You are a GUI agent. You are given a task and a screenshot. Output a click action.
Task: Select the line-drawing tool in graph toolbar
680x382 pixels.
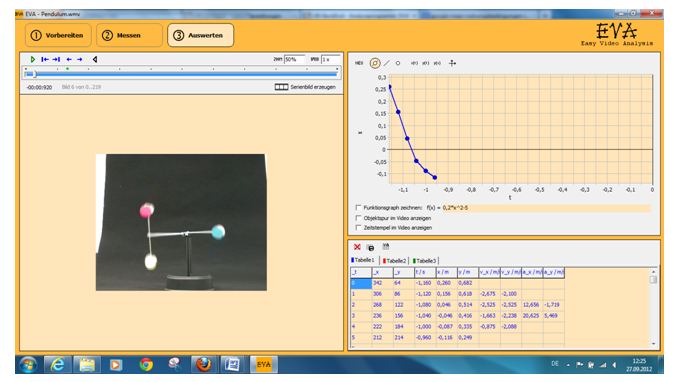pyautogui.click(x=386, y=63)
